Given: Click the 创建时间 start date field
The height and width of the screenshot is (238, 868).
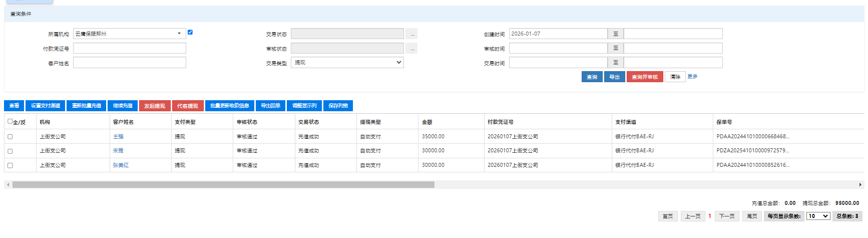Looking at the screenshot, I should click(x=558, y=34).
